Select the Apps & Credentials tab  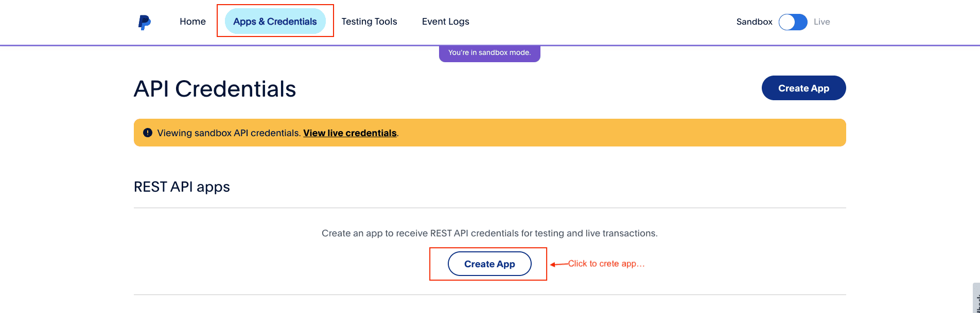(275, 22)
